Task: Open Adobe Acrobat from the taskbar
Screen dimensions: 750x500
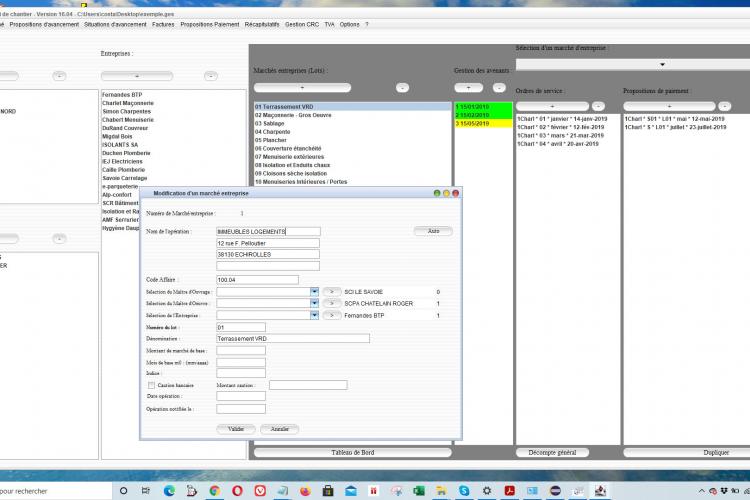Action: (509, 491)
